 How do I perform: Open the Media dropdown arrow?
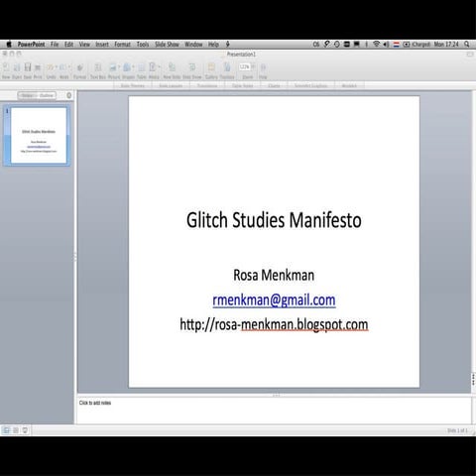pos(159,67)
